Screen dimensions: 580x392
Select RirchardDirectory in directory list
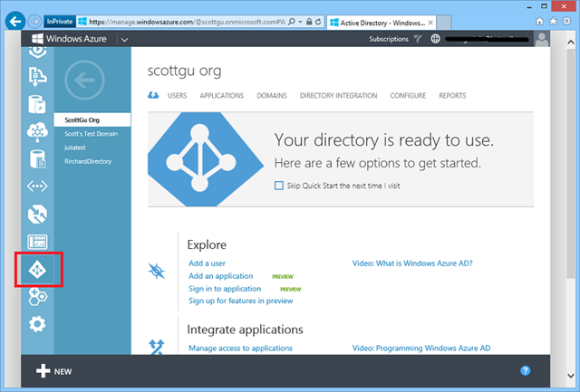pyautogui.click(x=88, y=161)
